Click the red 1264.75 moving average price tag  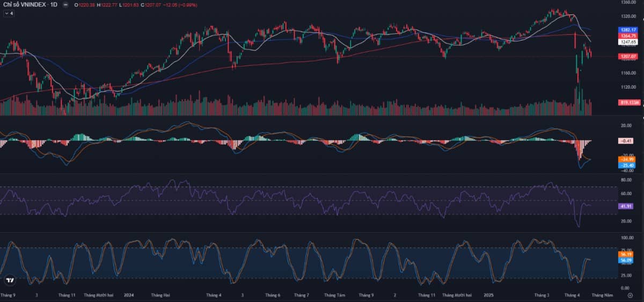(628, 36)
